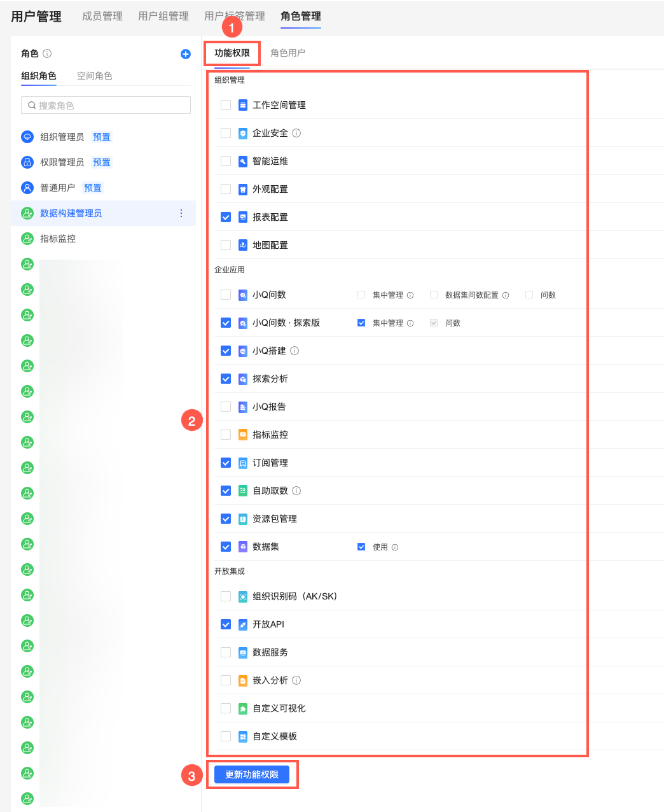Viewport: 664px width, 812px height.
Task: Uncheck the 报表配置 checkbox
Action: 226,217
